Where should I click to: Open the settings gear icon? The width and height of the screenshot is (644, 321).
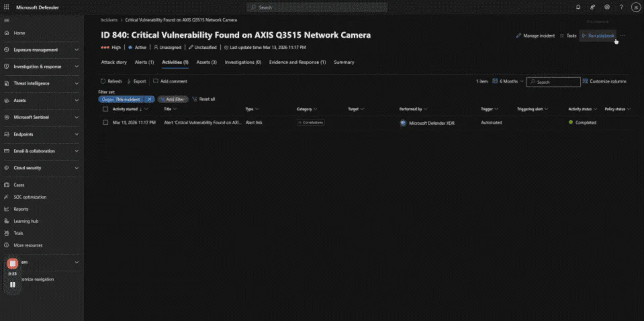point(607,7)
